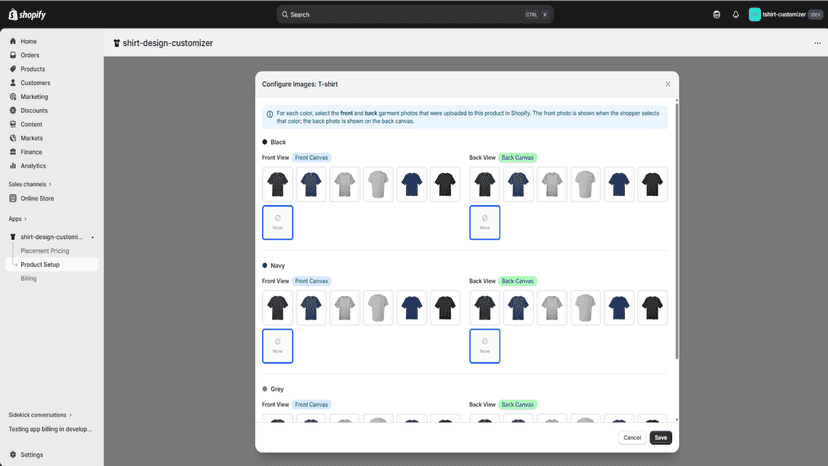Click the Back Canvas badge under Navy
Screen dimensions: 828x466
click(518, 281)
